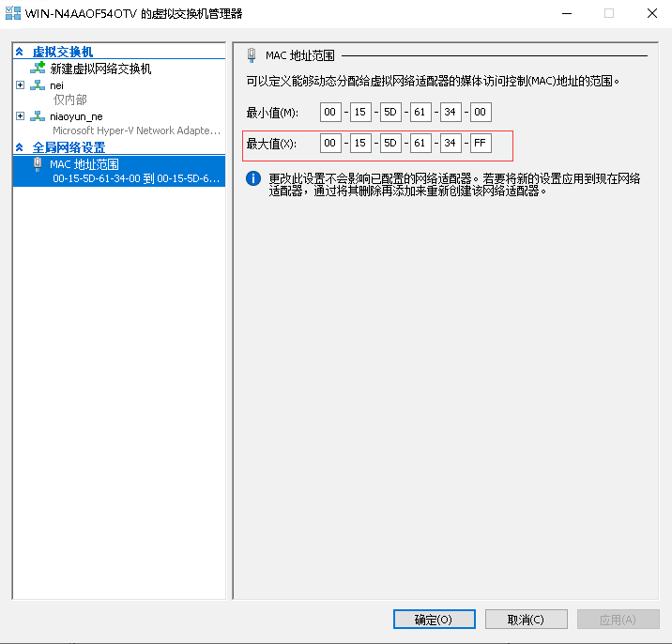Click the virtual switch manager title bar icon
The width and height of the screenshot is (672, 644).
(x=13, y=13)
